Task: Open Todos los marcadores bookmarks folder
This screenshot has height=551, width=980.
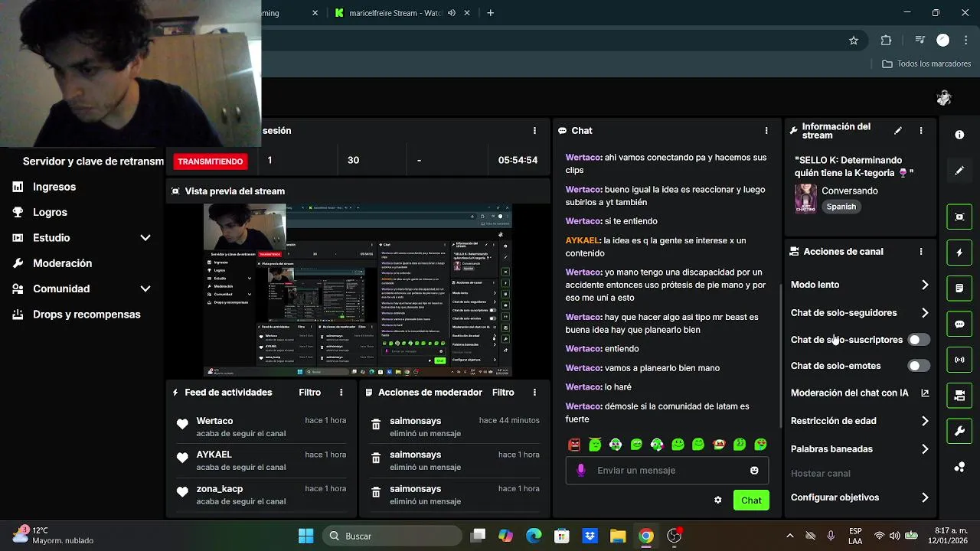Action: coord(926,64)
